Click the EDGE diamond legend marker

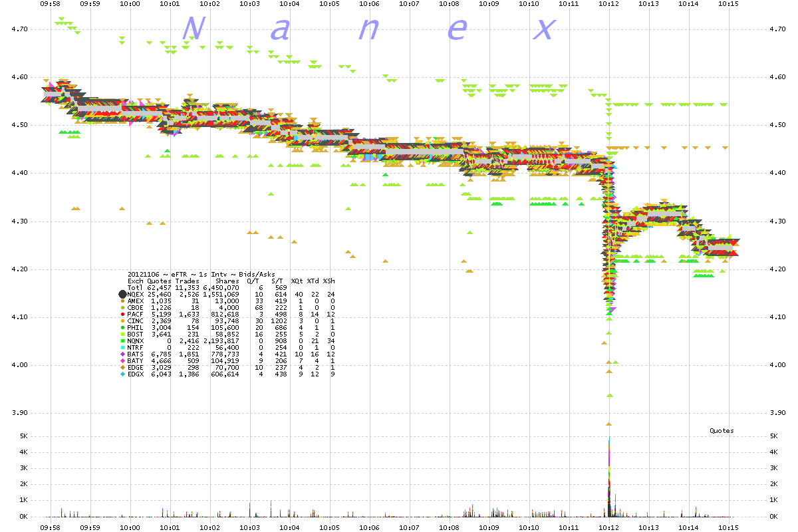122,368
